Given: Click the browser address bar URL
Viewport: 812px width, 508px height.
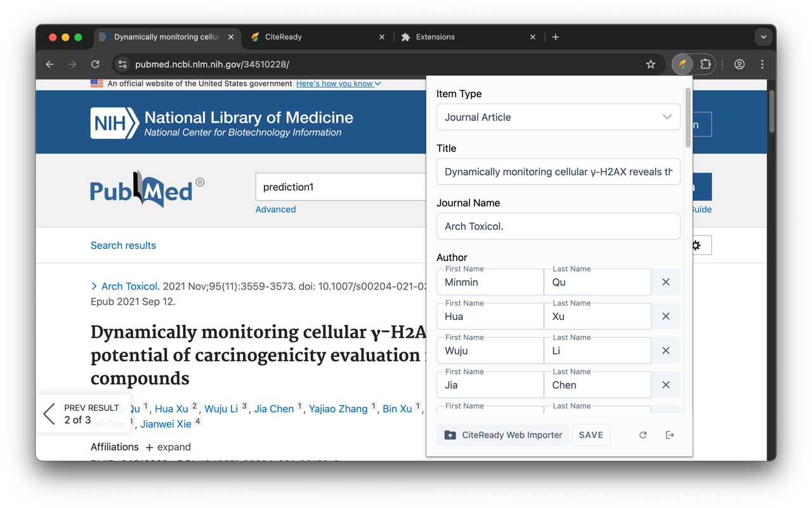Looking at the screenshot, I should coord(212,64).
